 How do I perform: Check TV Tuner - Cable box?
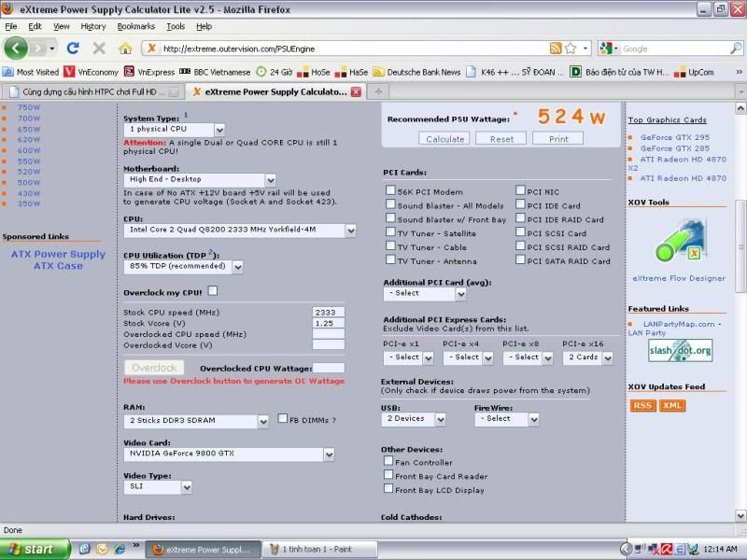tap(390, 245)
